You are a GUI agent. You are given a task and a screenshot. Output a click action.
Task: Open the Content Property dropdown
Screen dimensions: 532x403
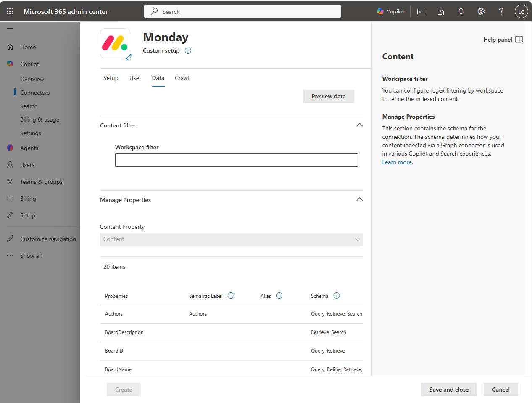232,239
